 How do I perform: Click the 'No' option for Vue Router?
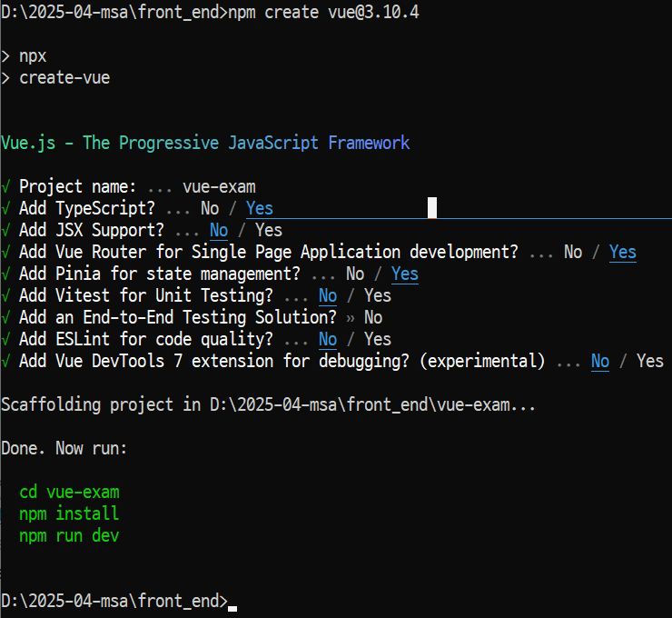573,253
